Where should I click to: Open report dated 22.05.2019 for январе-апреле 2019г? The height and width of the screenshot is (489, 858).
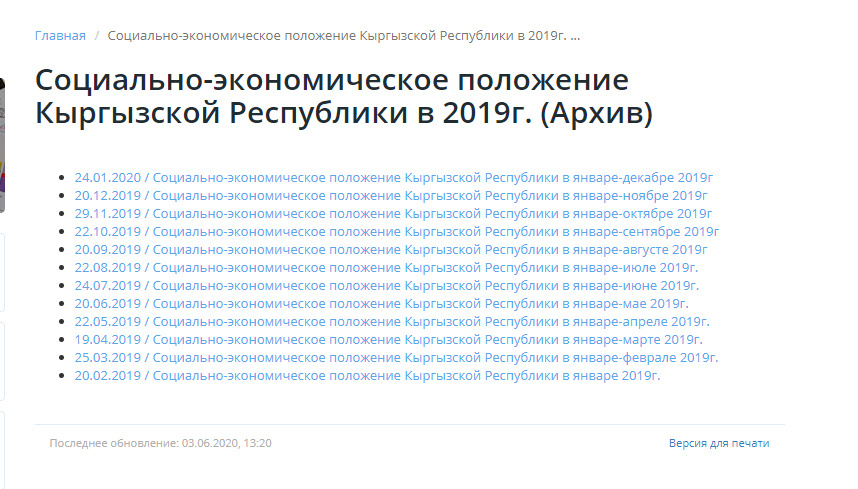click(x=392, y=322)
